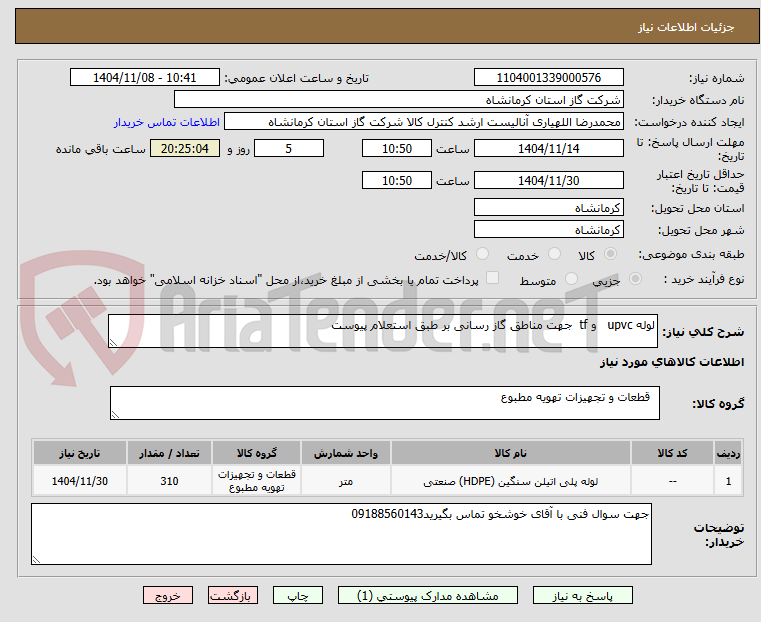Click the قطعات و تجهیزات تهویه مطبوع table cell
Screen dimensions: 761x622
256,481
